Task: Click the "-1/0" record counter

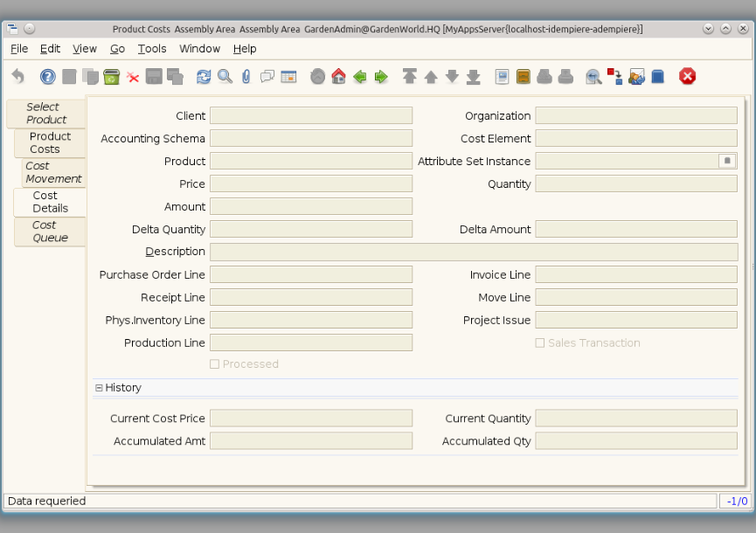Action: pyautogui.click(x=737, y=502)
